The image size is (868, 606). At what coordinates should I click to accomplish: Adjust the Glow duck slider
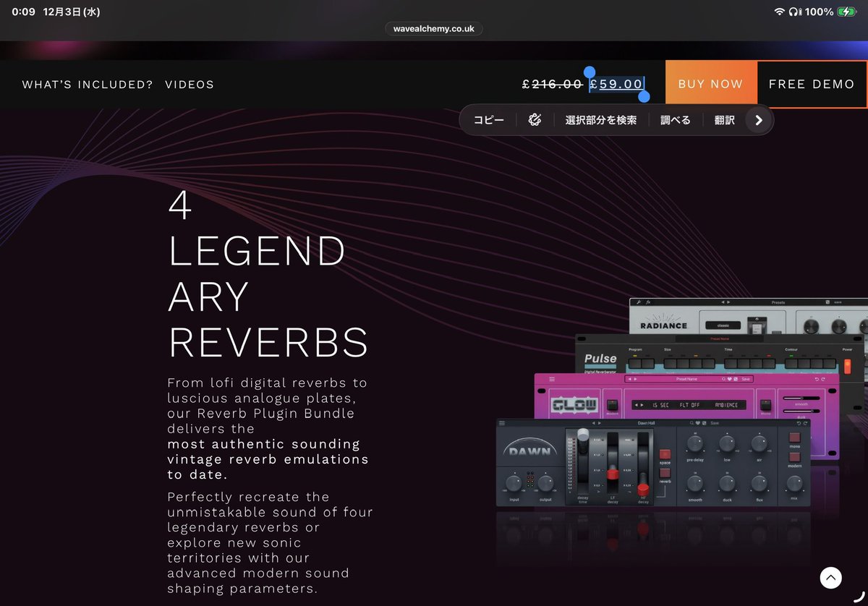(801, 411)
